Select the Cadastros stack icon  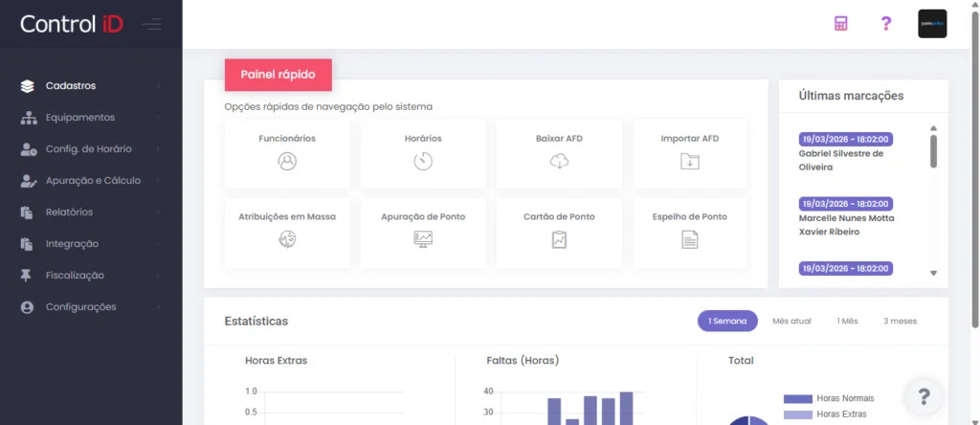27,86
